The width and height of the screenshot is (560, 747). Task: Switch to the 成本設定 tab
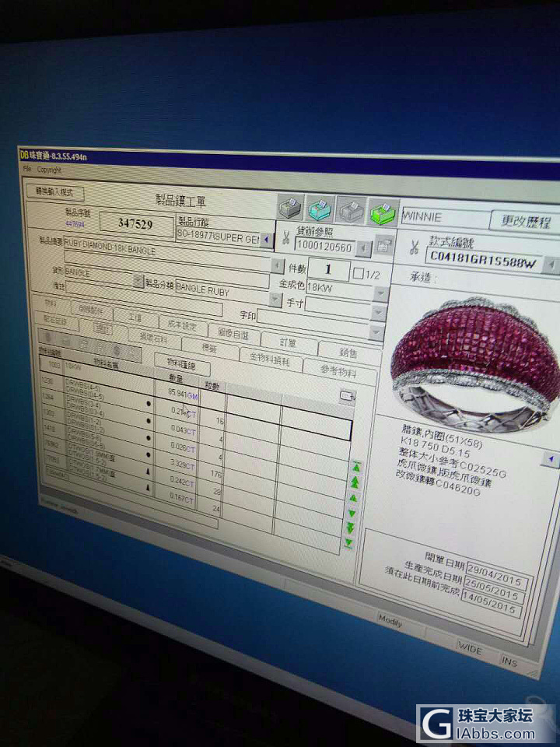182,325
